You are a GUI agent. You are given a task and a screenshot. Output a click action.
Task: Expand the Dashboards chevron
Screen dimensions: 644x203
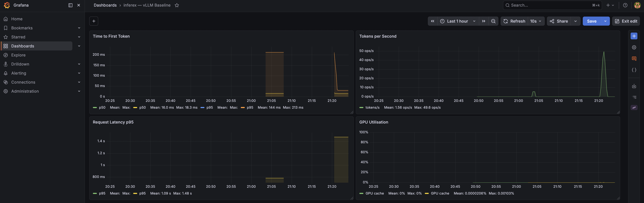(x=79, y=46)
